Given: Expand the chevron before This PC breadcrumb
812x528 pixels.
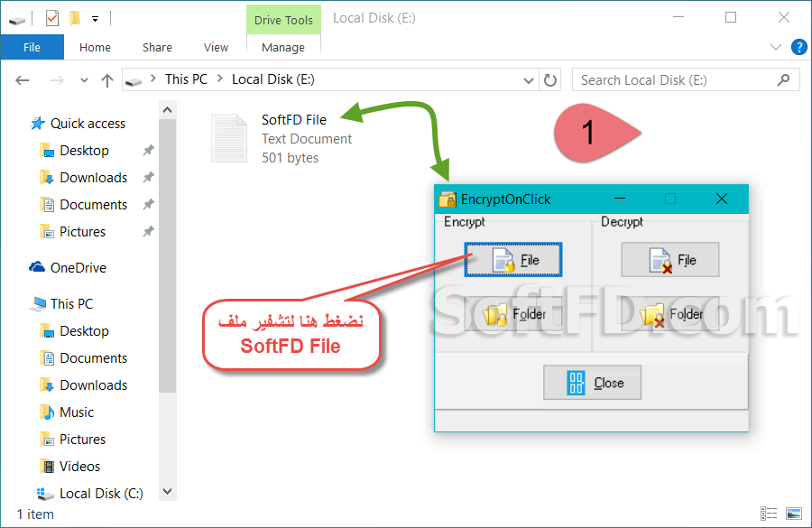Looking at the screenshot, I should coord(153,79).
